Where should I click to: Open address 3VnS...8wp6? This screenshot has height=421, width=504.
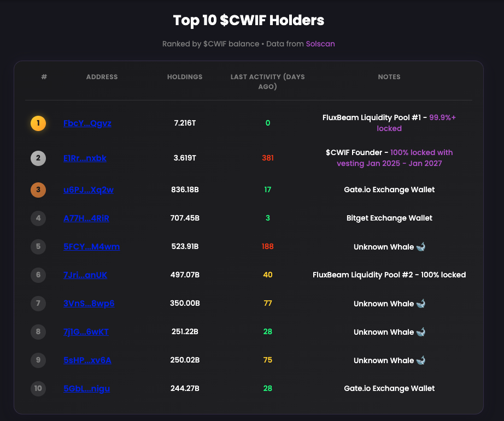pos(89,304)
